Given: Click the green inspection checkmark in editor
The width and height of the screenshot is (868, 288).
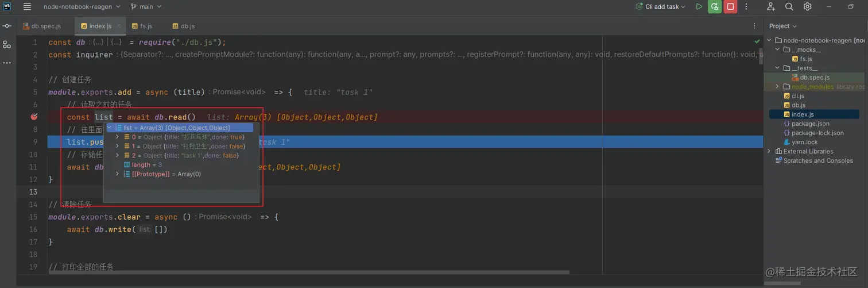Looking at the screenshot, I should click(x=757, y=41).
